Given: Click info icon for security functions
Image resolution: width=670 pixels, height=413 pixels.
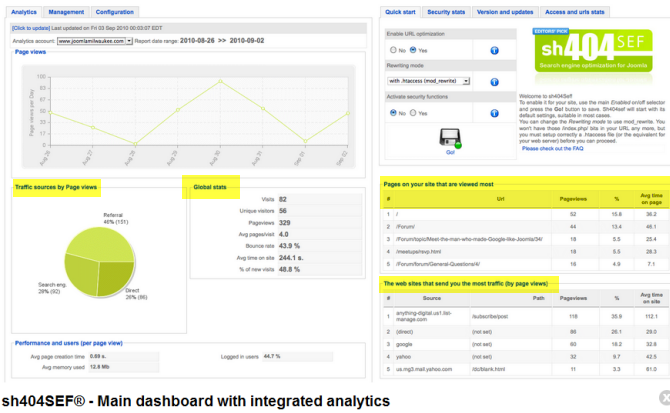Looking at the screenshot, I should pos(494,113).
